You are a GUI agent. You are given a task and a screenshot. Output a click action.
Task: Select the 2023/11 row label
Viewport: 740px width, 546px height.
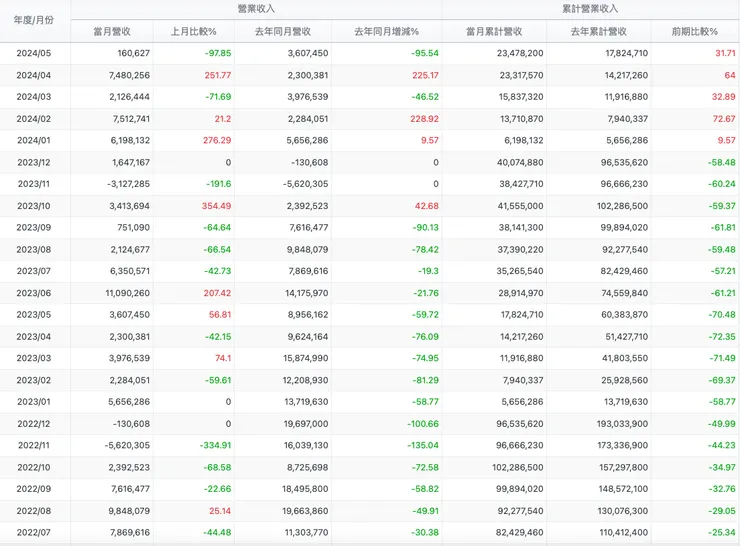[34, 184]
